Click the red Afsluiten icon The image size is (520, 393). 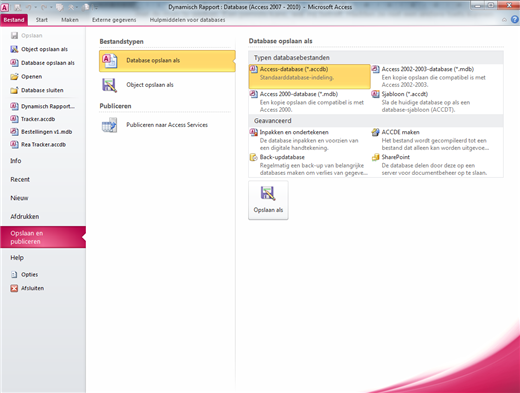14,288
